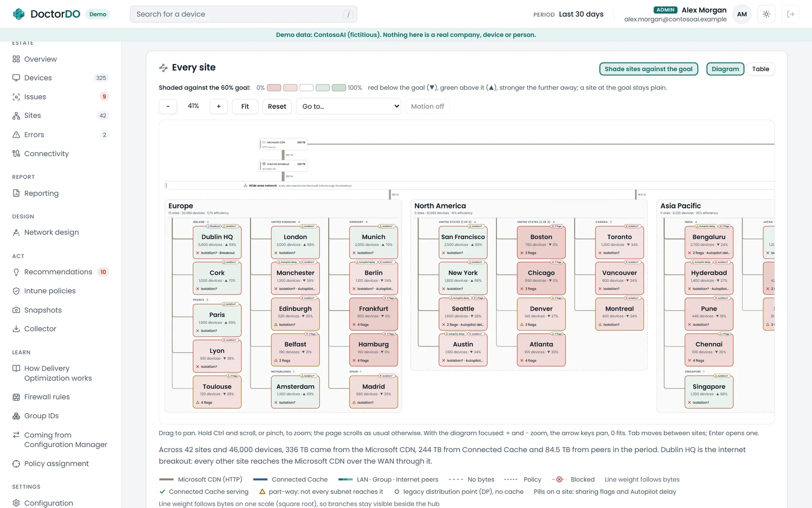Screen dimensions: 812x508
Task: Zoom in with the plus button
Action: 219,106
